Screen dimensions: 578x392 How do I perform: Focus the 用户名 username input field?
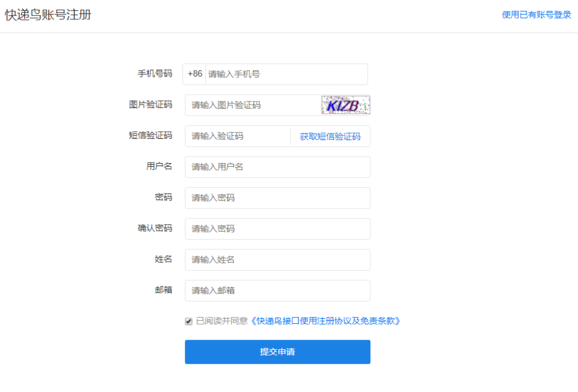point(278,167)
